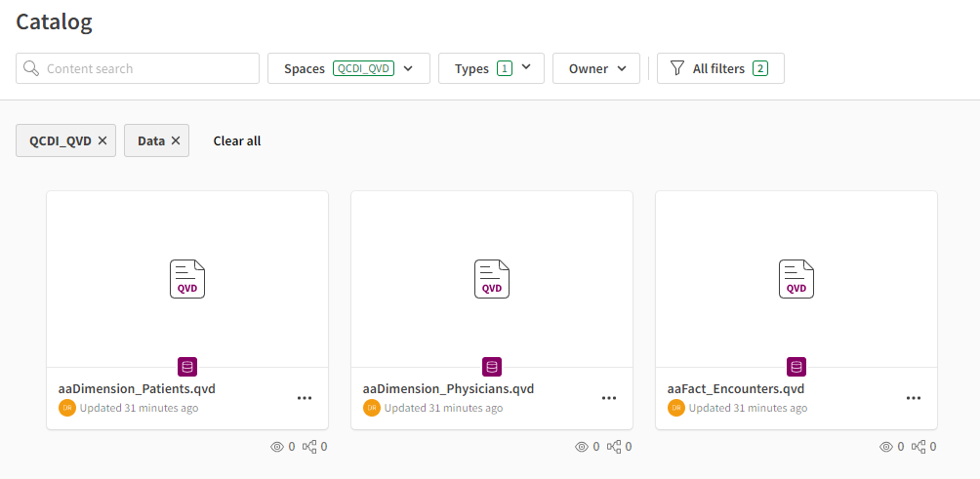Open the Types dropdown
The height and width of the screenshot is (479, 980).
[x=491, y=68]
